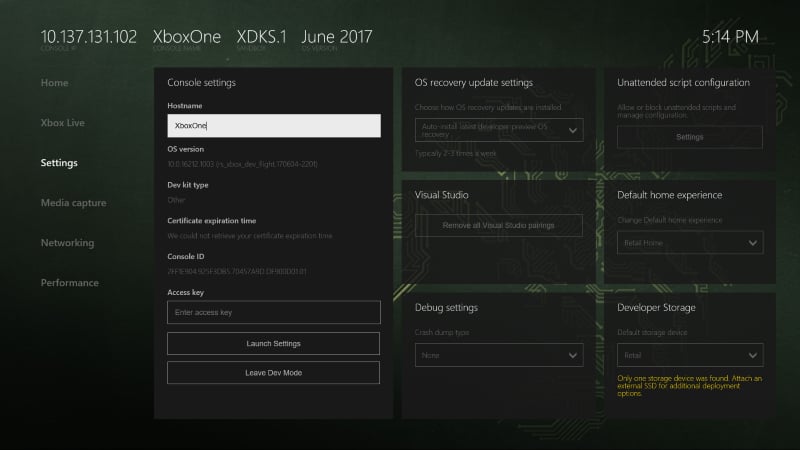Focus the Enter access key field

(274, 312)
